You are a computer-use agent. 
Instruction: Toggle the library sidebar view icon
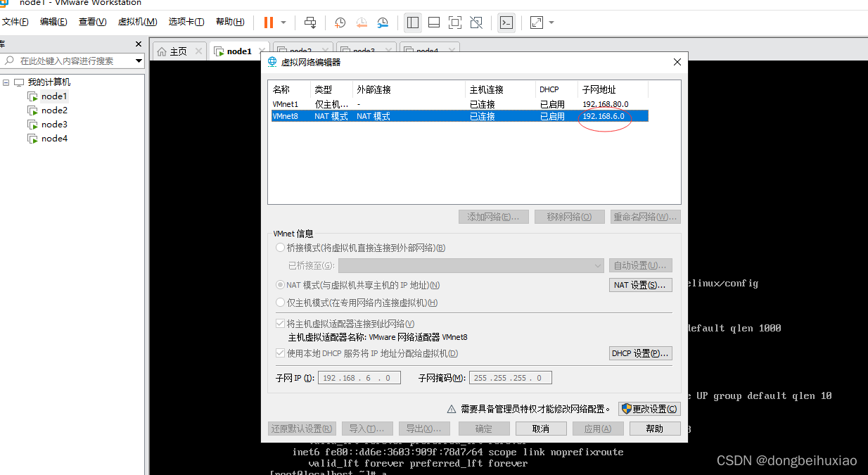[x=413, y=23]
